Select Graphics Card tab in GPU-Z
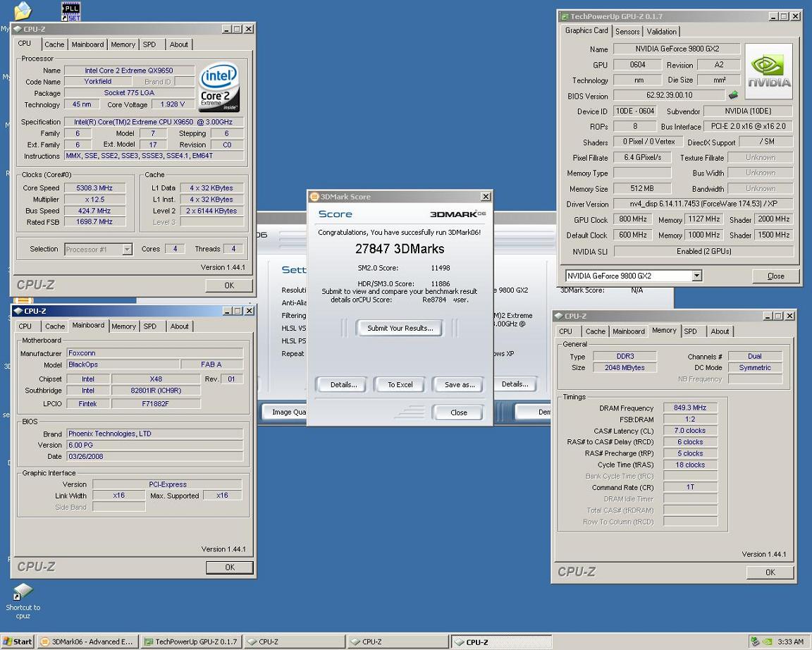This screenshot has height=650, width=812. coord(586,30)
